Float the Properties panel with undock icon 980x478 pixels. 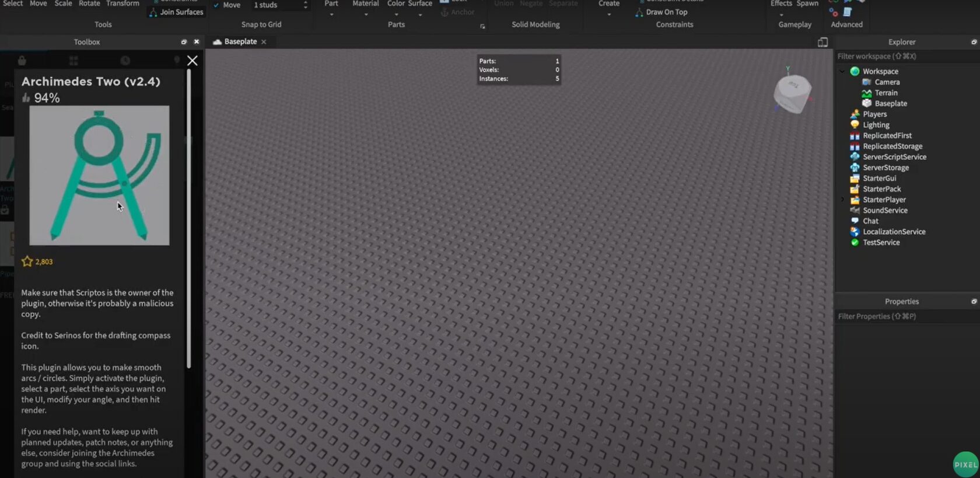click(x=974, y=302)
